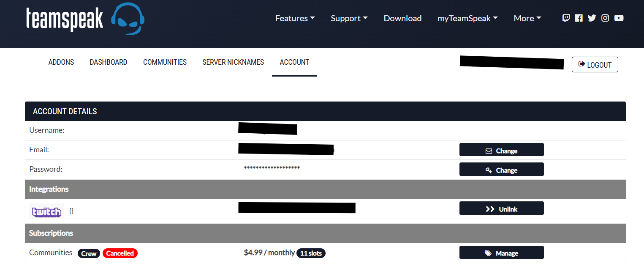Expand the More dropdown menu

pyautogui.click(x=527, y=18)
